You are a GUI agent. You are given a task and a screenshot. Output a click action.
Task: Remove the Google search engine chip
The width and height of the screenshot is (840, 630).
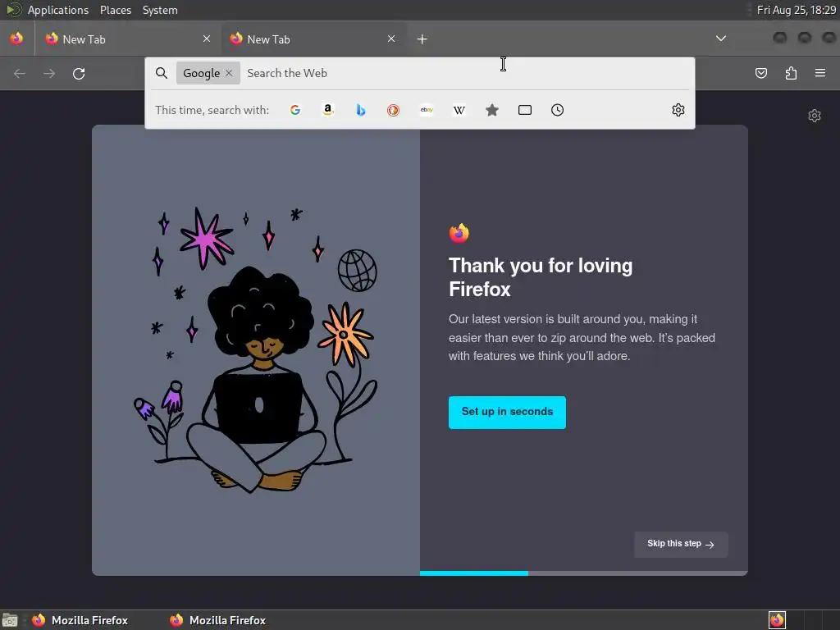click(x=229, y=73)
